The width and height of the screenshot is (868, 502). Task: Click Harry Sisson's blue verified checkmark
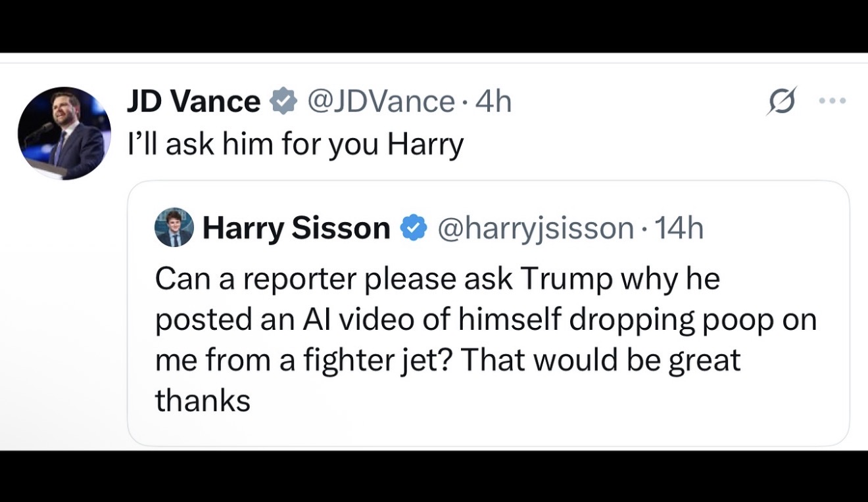click(x=412, y=228)
